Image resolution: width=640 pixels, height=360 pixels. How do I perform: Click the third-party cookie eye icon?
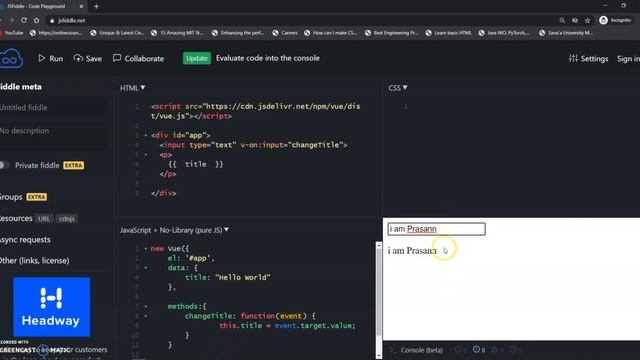pos(575,20)
